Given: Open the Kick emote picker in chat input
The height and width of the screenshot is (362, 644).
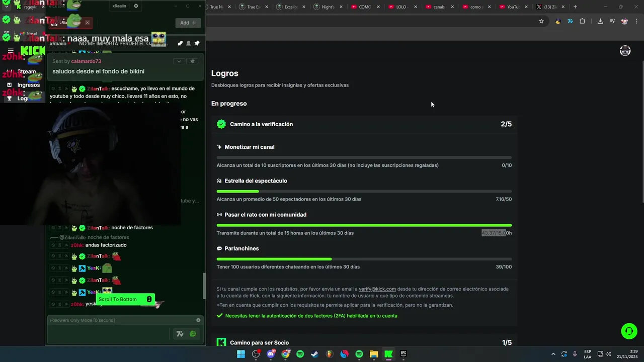Looking at the screenshot, I should pyautogui.click(x=193, y=334).
